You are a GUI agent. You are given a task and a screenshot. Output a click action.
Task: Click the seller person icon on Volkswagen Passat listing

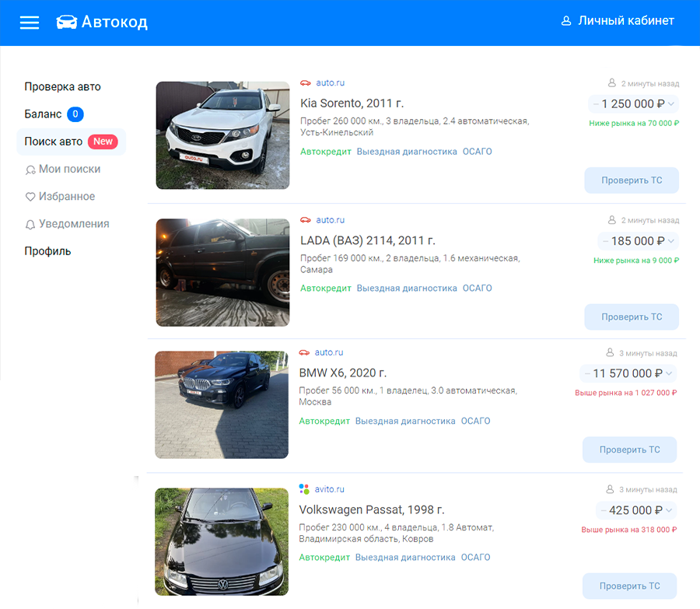click(x=610, y=489)
